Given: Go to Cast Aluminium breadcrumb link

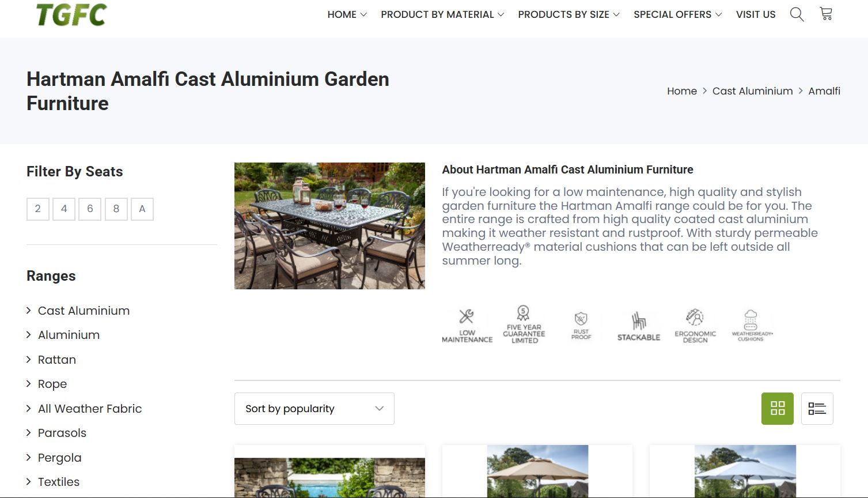Looking at the screenshot, I should pos(752,91).
